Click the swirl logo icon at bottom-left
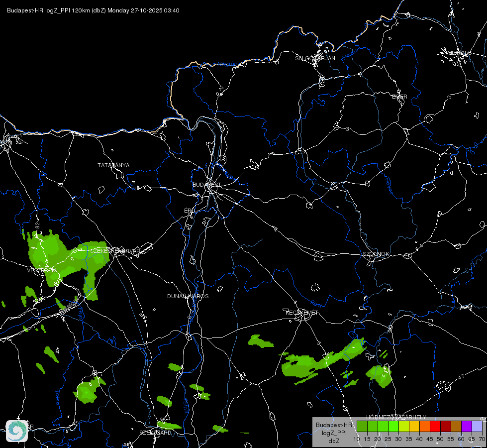This screenshot has height=448, width=487. click(x=17, y=431)
